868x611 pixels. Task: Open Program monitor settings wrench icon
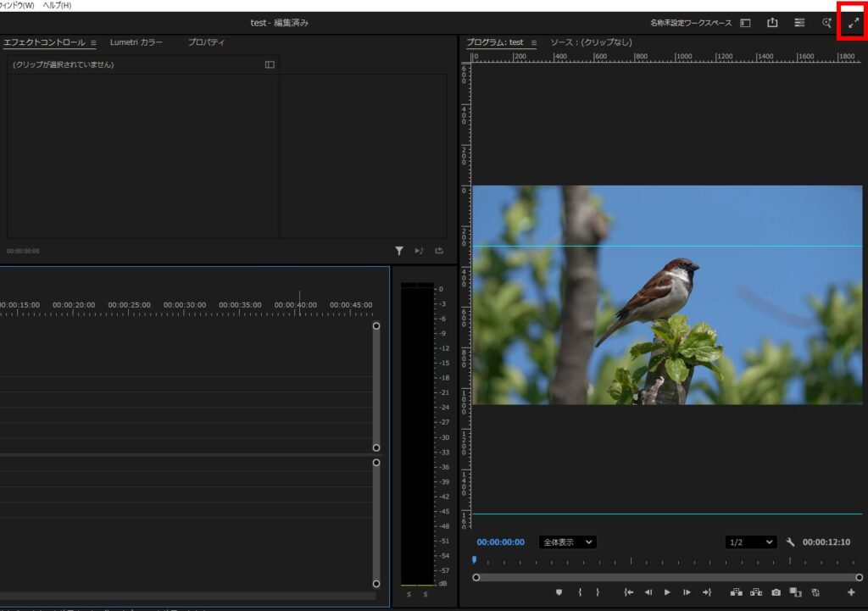790,542
